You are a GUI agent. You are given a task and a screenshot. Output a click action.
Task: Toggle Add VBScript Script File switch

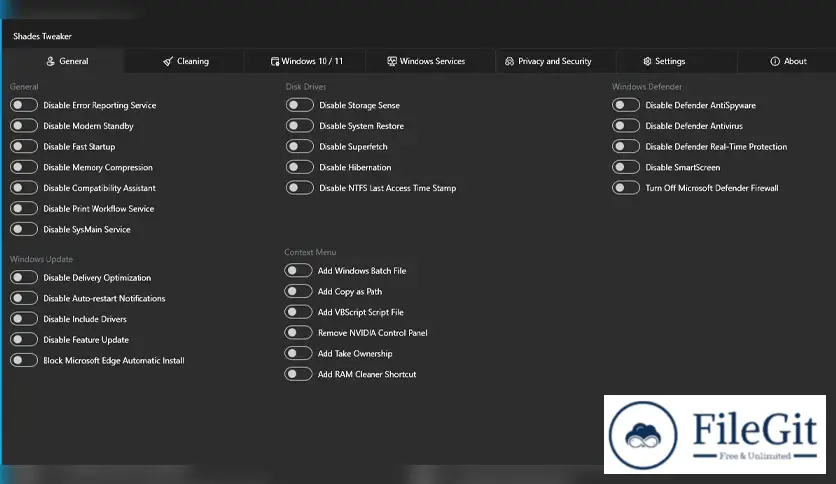(298, 312)
